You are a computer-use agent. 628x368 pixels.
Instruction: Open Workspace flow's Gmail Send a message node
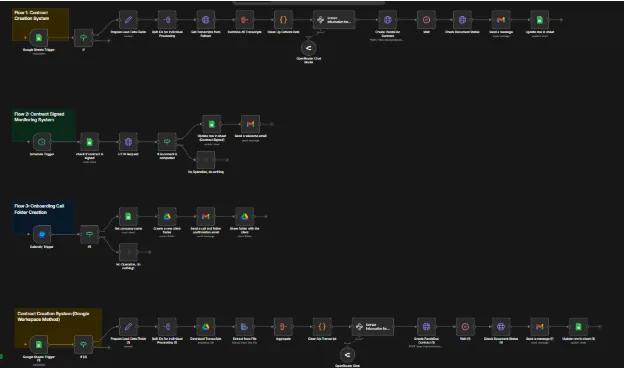click(x=539, y=327)
